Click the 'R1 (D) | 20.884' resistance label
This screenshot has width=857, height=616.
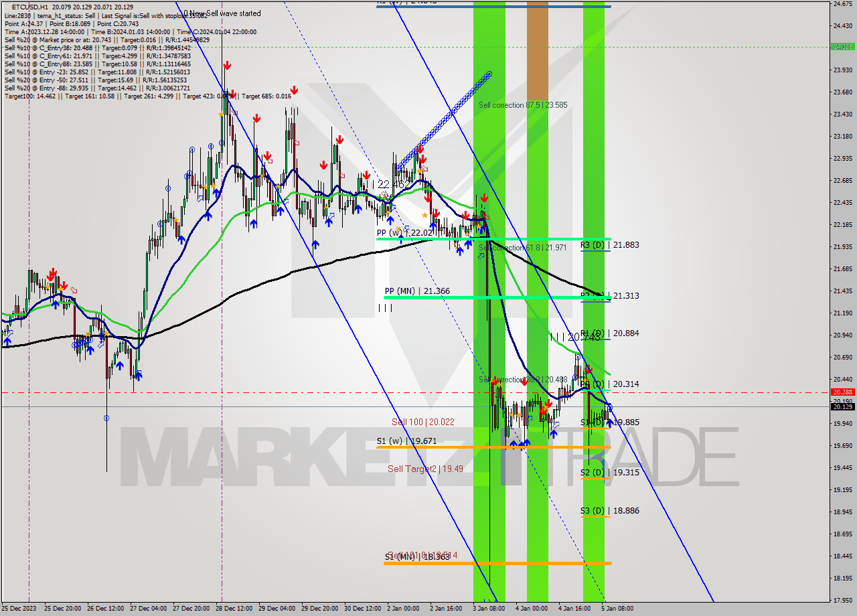(x=609, y=333)
